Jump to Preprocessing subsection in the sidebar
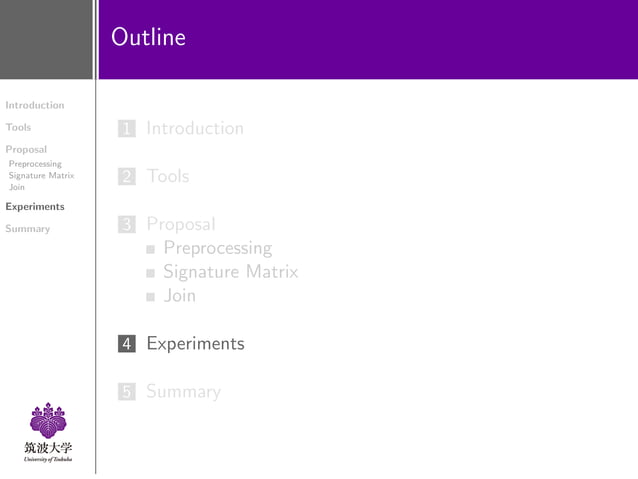638x479 pixels. [35, 163]
